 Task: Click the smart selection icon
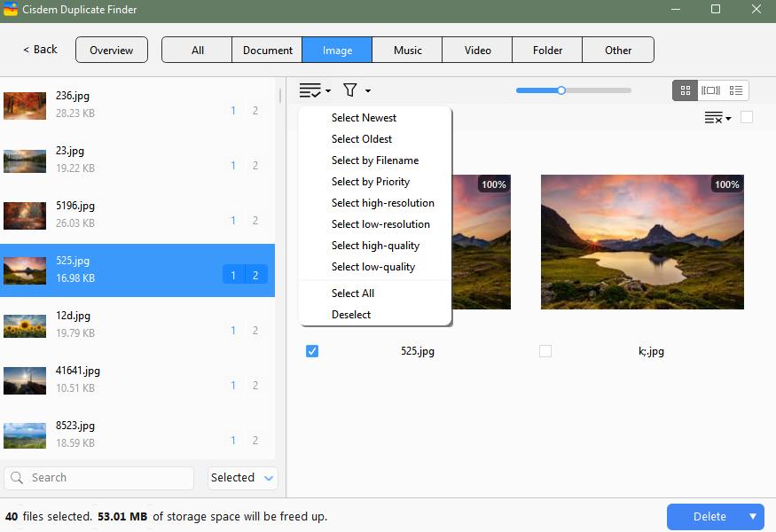click(310, 90)
